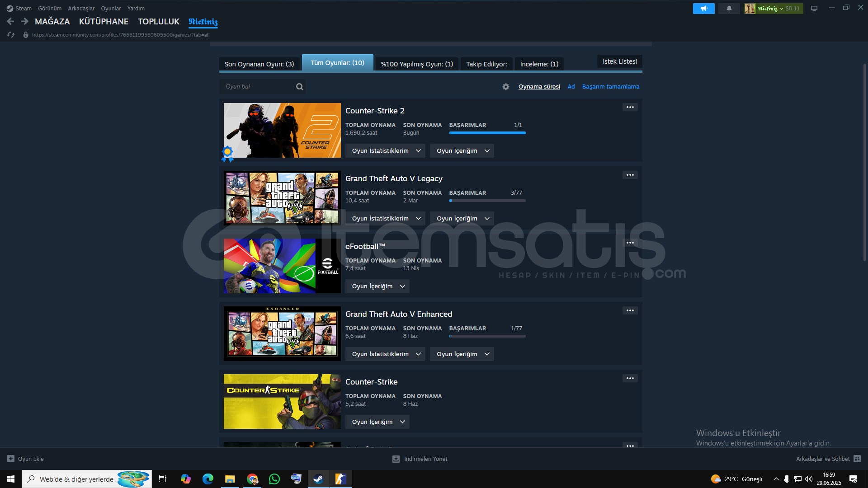868x488 pixels.
Task: Expand Oyun İstatistiklerim for GTA V Enhanced
Action: coord(386,354)
